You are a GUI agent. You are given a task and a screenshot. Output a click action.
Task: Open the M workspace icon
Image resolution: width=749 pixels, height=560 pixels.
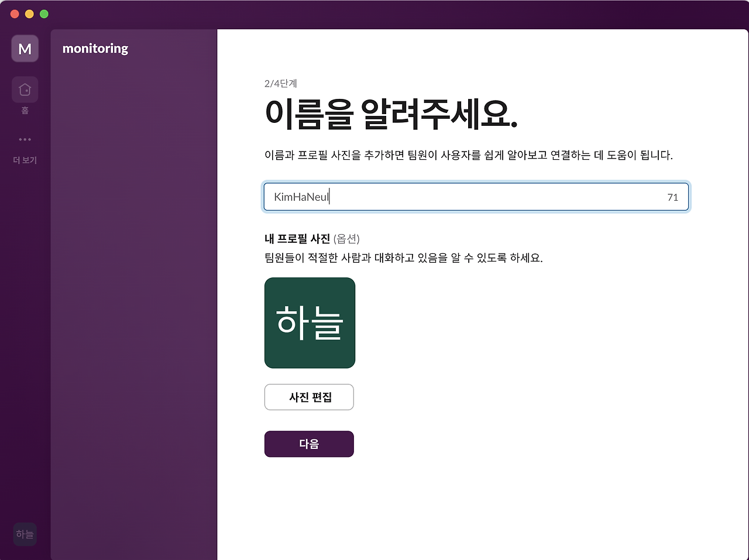click(x=25, y=49)
